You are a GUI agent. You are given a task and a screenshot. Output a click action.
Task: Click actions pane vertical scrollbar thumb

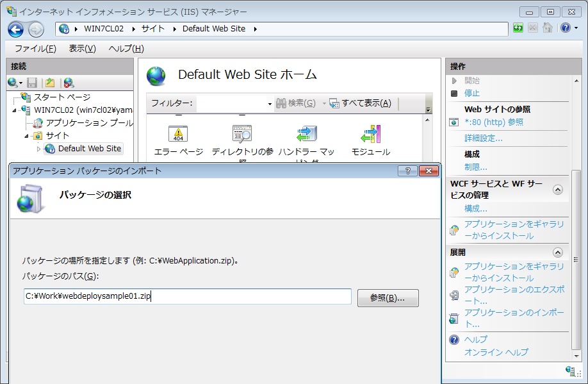pos(576,259)
